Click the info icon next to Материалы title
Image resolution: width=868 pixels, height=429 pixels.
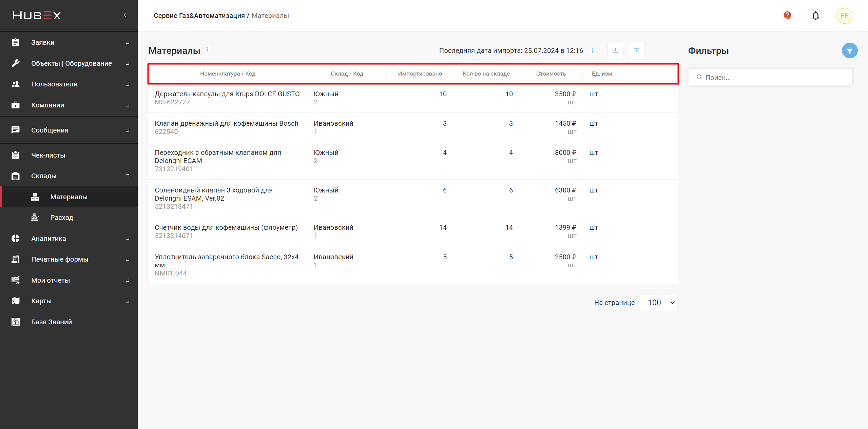(x=207, y=49)
